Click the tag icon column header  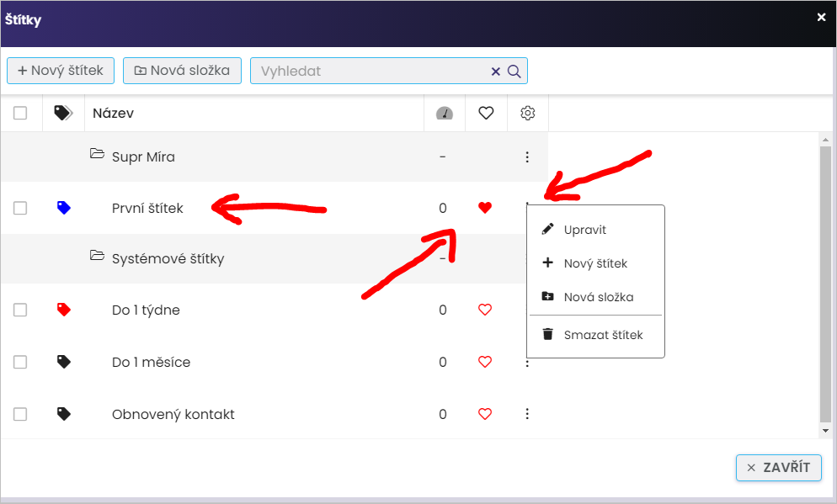[63, 113]
